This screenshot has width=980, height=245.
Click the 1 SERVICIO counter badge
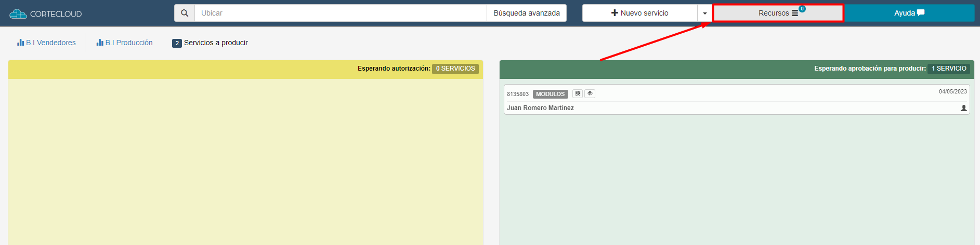(949, 69)
